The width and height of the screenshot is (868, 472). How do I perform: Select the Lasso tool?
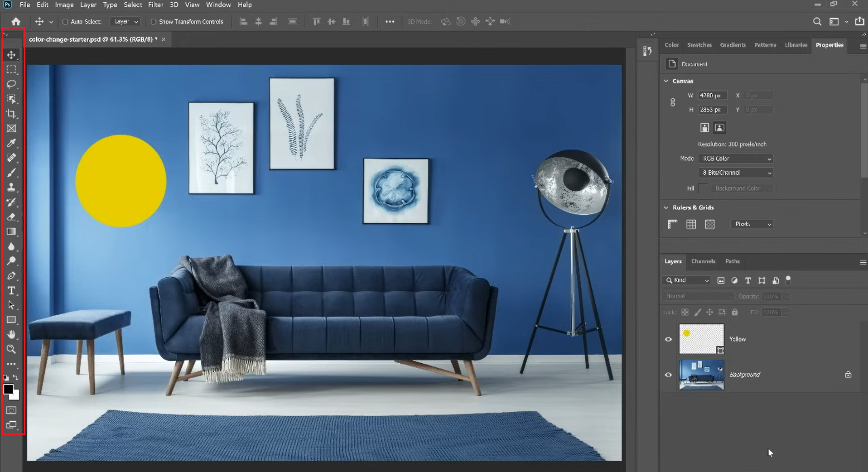[x=11, y=84]
